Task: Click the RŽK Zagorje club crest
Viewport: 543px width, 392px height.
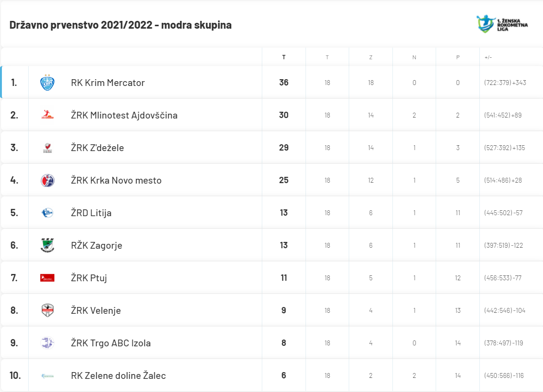Action: pyautogui.click(x=48, y=245)
